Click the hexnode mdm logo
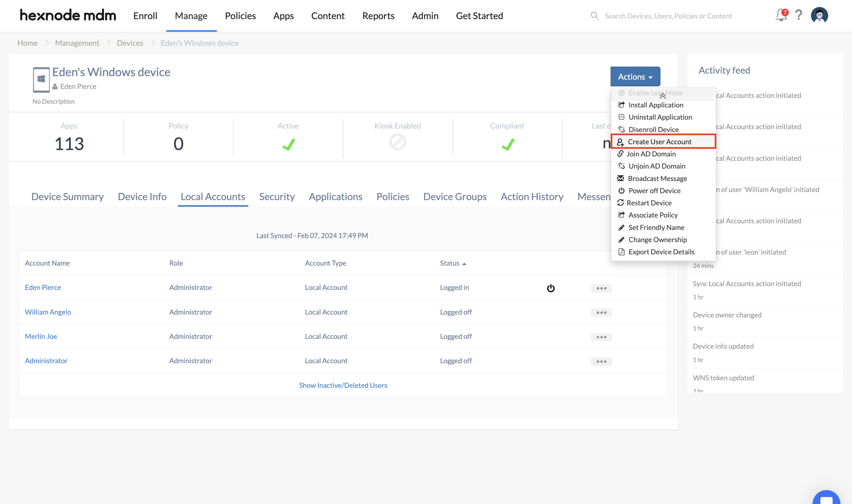Viewport: 852px width, 504px height. (x=68, y=15)
